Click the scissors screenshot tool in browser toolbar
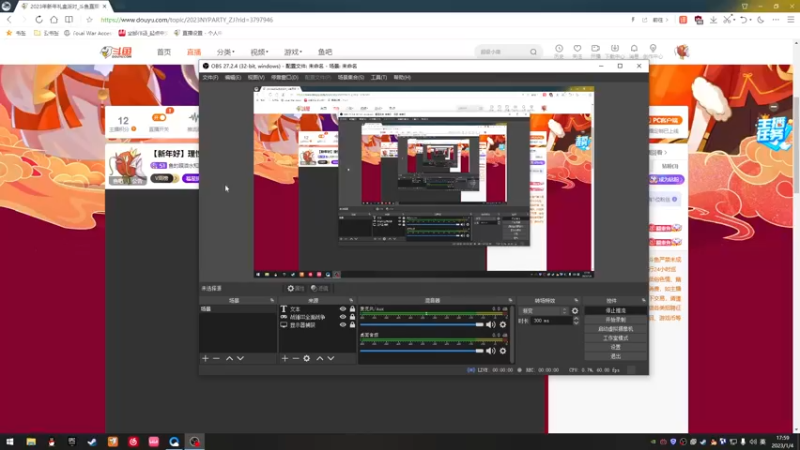800x450 pixels. pos(728,20)
